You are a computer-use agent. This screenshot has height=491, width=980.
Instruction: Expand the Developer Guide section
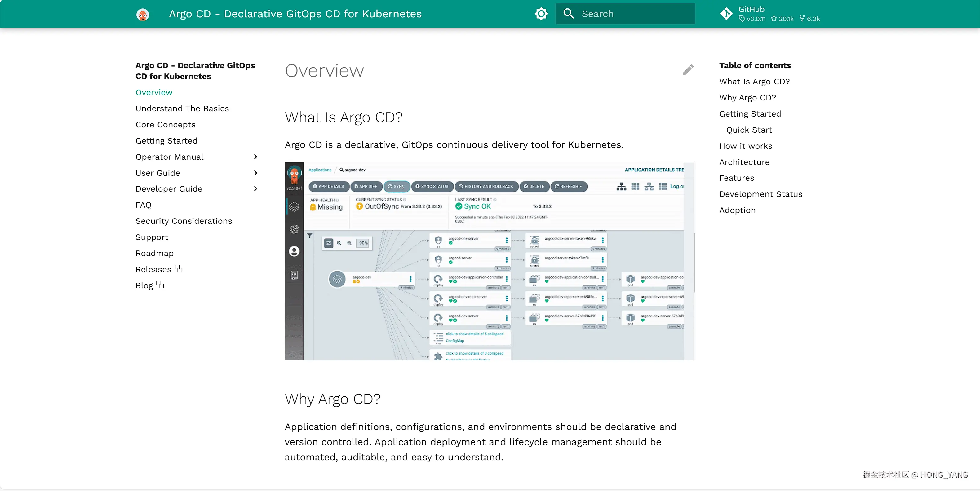tap(255, 189)
